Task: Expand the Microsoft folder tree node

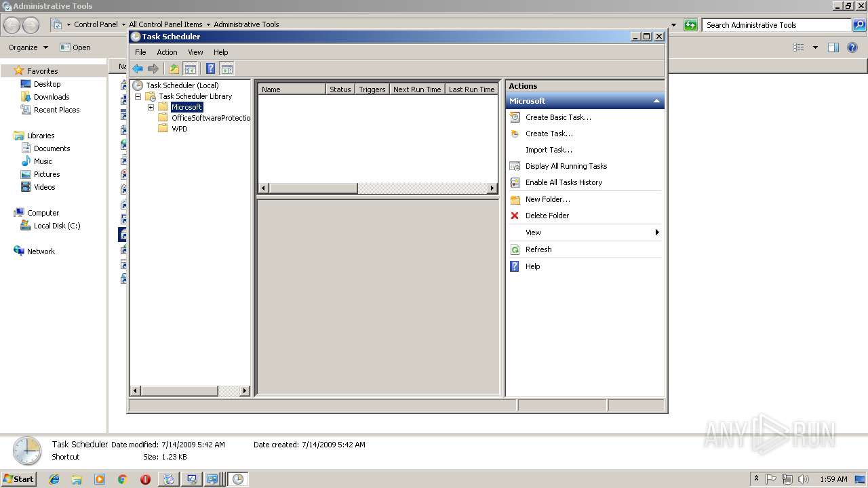Action: pos(151,107)
